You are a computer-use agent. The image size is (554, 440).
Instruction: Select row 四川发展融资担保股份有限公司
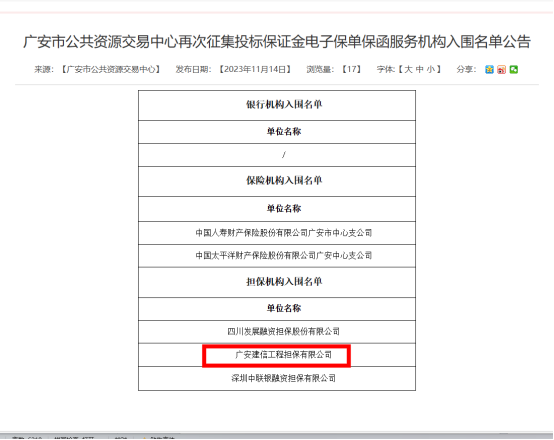pyautogui.click(x=277, y=332)
